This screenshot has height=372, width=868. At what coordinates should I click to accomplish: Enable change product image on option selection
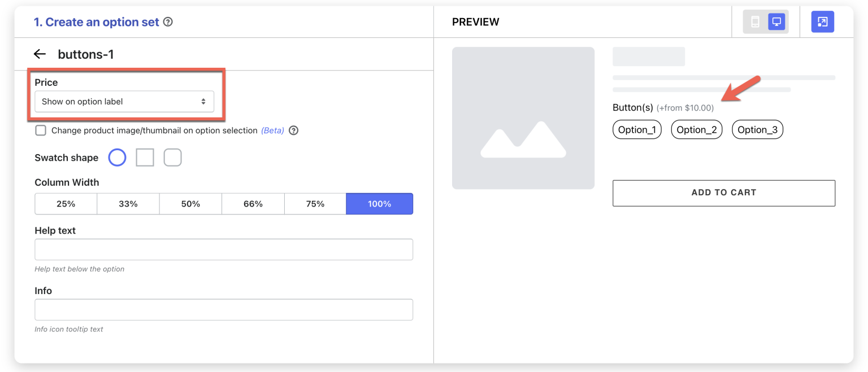pyautogui.click(x=40, y=130)
